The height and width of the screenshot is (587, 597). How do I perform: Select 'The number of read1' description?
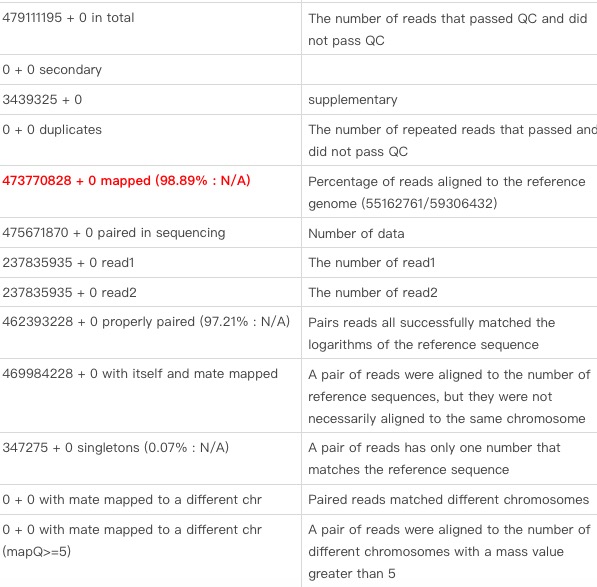[x=372, y=263]
